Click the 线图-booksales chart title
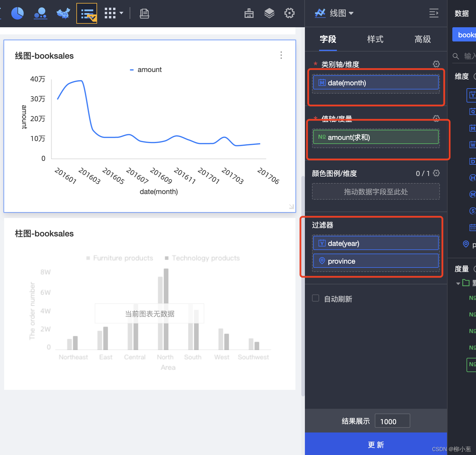476x455 pixels. point(44,56)
